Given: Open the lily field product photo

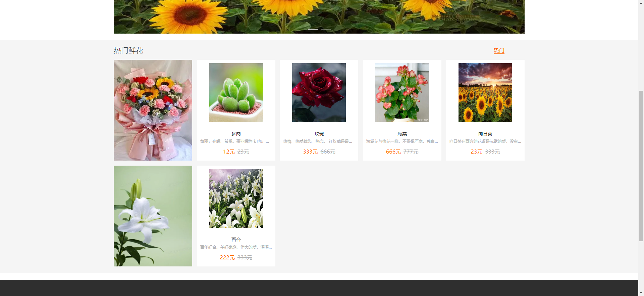Looking at the screenshot, I should pyautogui.click(x=236, y=198).
